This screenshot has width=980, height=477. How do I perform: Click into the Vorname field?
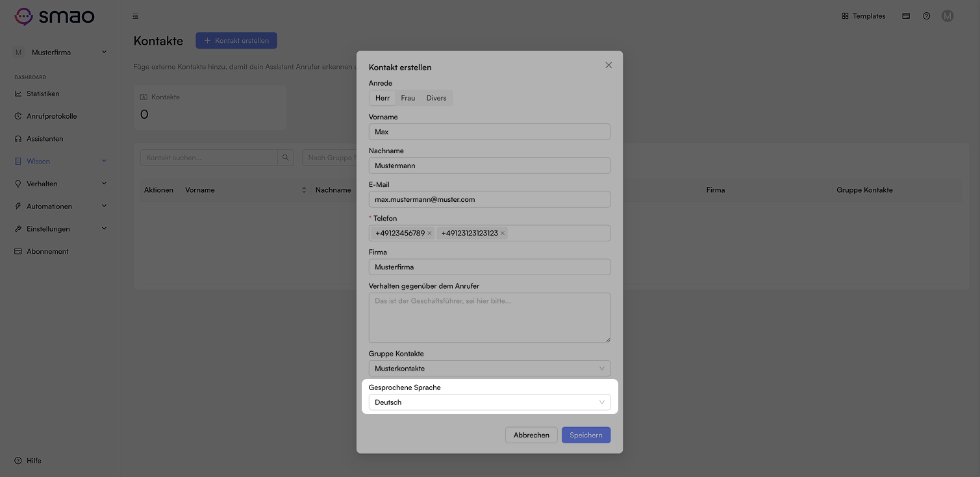point(490,132)
